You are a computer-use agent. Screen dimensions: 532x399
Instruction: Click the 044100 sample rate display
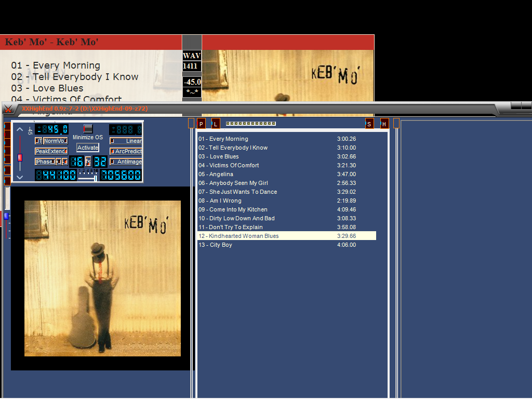click(x=56, y=175)
